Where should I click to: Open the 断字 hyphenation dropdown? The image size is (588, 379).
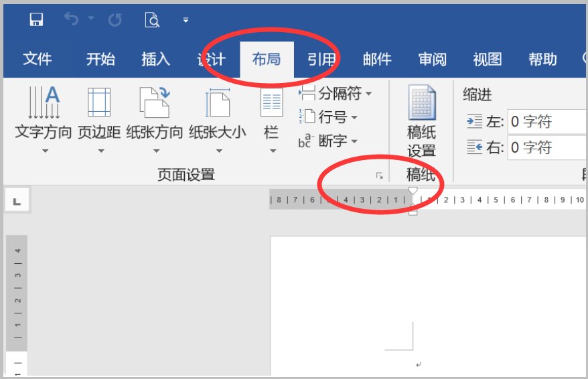[x=354, y=141]
